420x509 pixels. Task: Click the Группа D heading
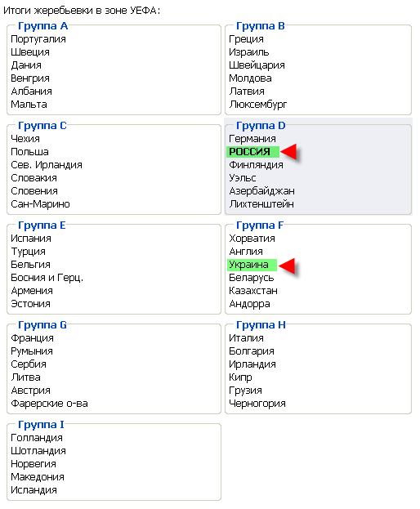pos(261,125)
